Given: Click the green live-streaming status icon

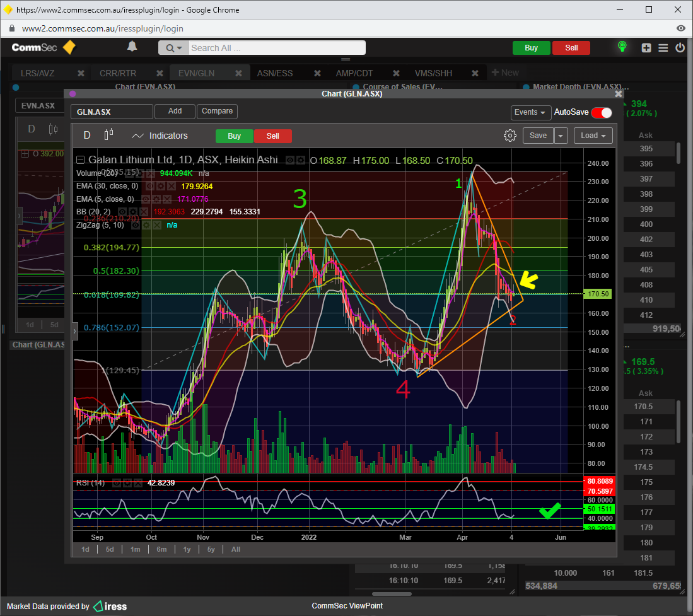Looking at the screenshot, I should pyautogui.click(x=622, y=47).
